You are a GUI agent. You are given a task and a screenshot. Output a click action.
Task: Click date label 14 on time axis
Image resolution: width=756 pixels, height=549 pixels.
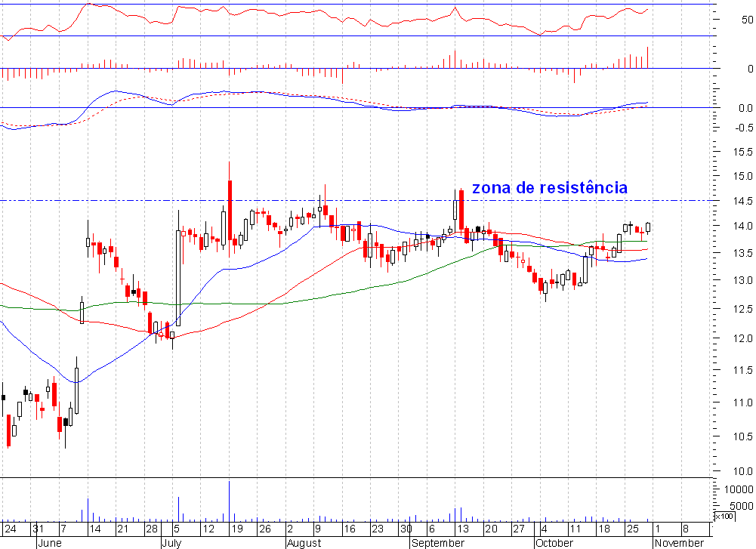pyautogui.click(x=95, y=529)
